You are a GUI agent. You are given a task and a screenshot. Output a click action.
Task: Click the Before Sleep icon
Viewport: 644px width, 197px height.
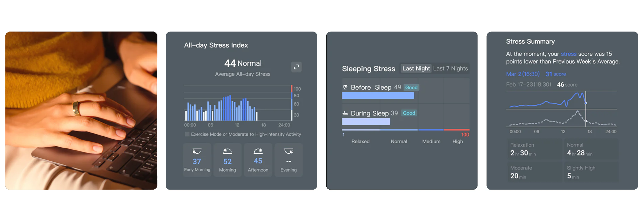pyautogui.click(x=345, y=87)
